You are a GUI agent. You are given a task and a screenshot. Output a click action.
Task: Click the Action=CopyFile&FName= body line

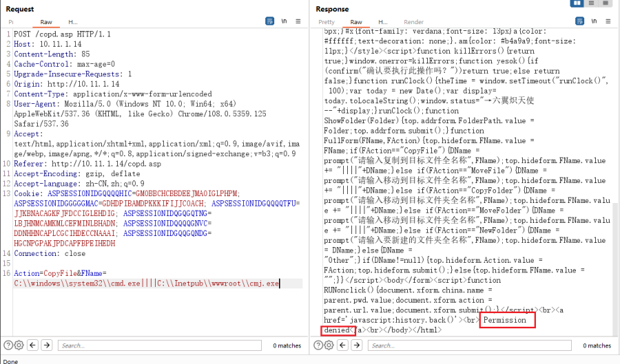(x=60, y=273)
